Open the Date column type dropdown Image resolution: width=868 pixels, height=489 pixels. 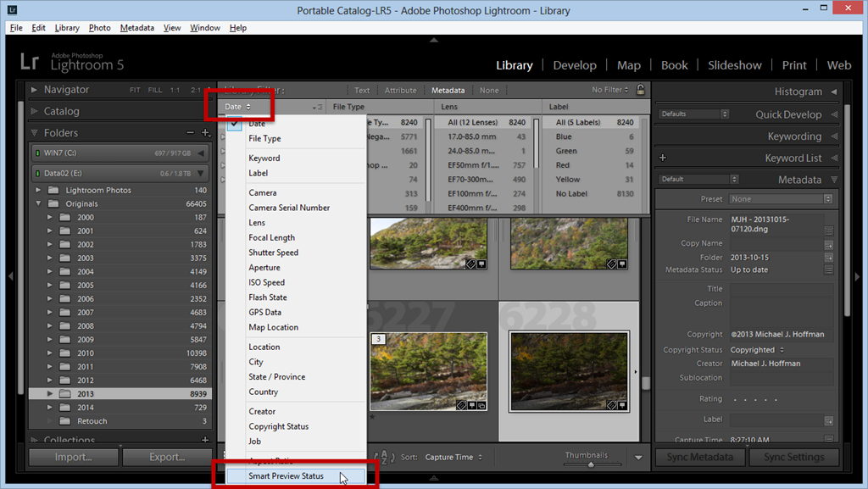pyautogui.click(x=237, y=107)
